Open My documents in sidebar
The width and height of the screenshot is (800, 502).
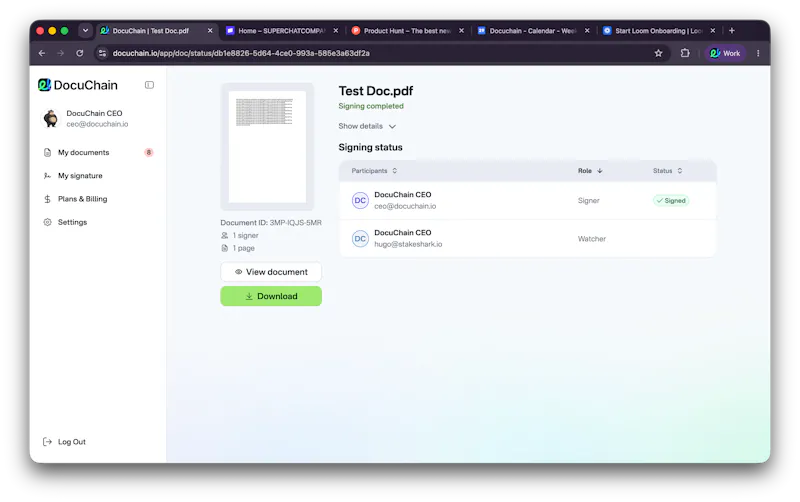point(83,153)
